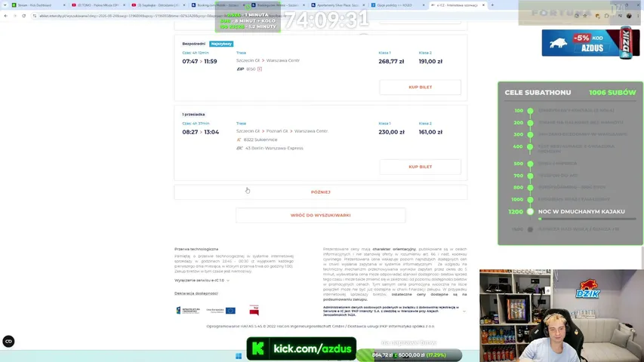This screenshot has height=362, width=644.
Task: Expand Wyłączenie serwisu e-IC 1.0 section
Action: tap(202, 281)
